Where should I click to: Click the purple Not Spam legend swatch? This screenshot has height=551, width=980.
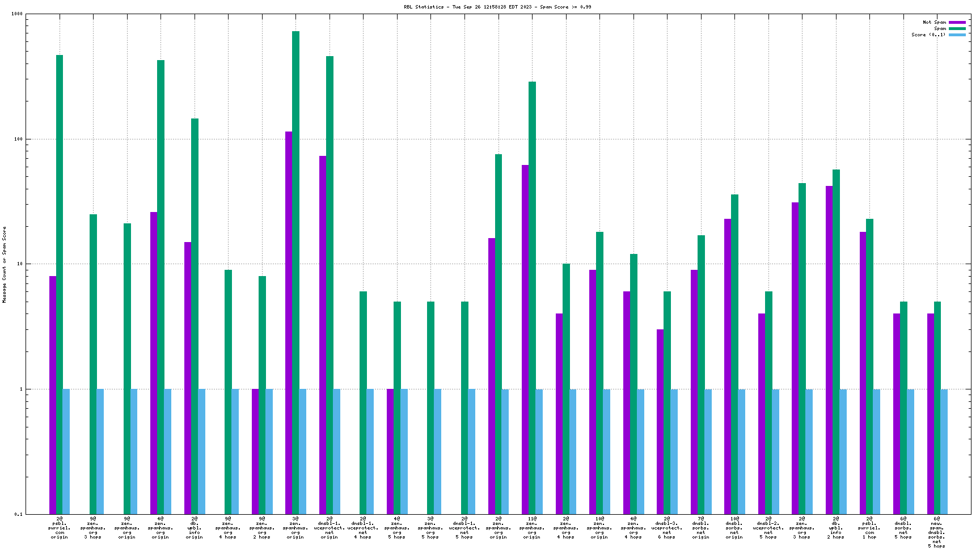(957, 23)
